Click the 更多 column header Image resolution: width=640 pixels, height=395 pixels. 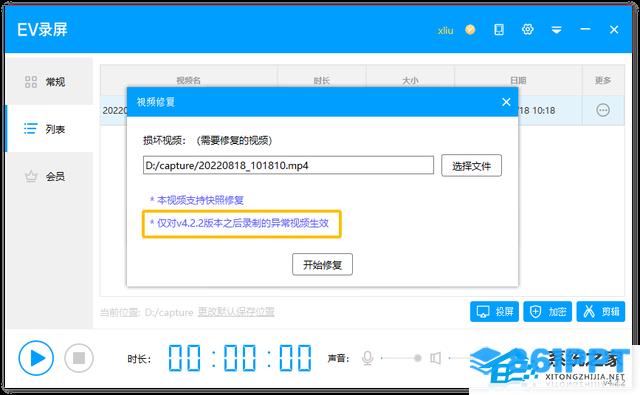point(603,80)
